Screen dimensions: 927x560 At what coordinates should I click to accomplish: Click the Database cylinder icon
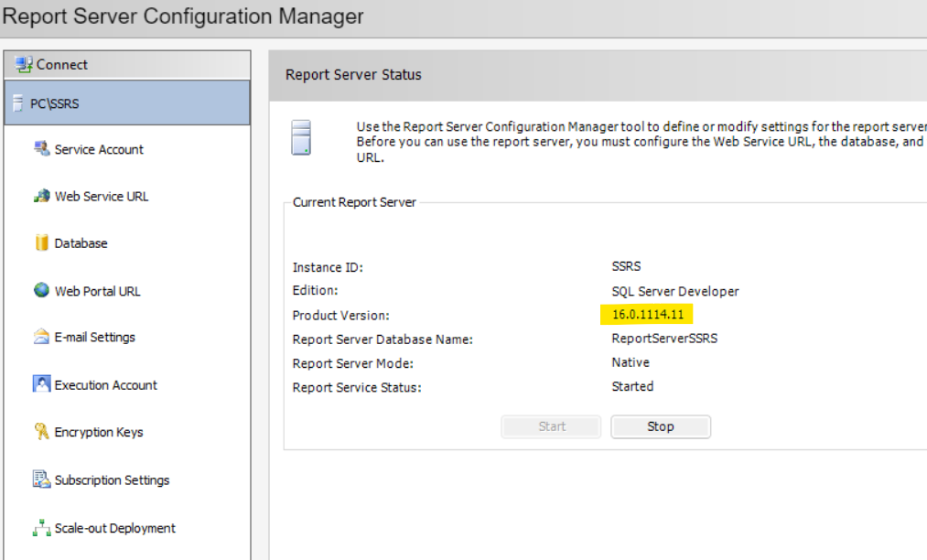click(x=41, y=242)
